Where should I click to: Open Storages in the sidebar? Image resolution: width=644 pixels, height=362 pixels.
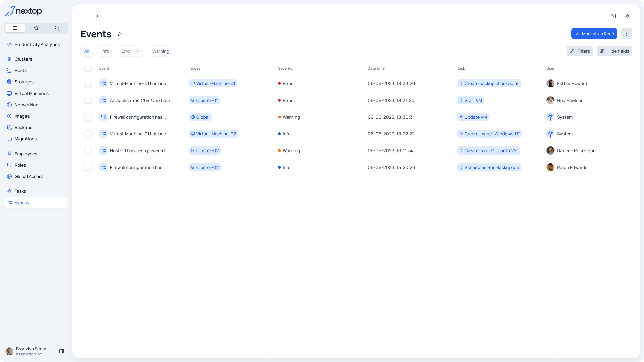[36, 82]
